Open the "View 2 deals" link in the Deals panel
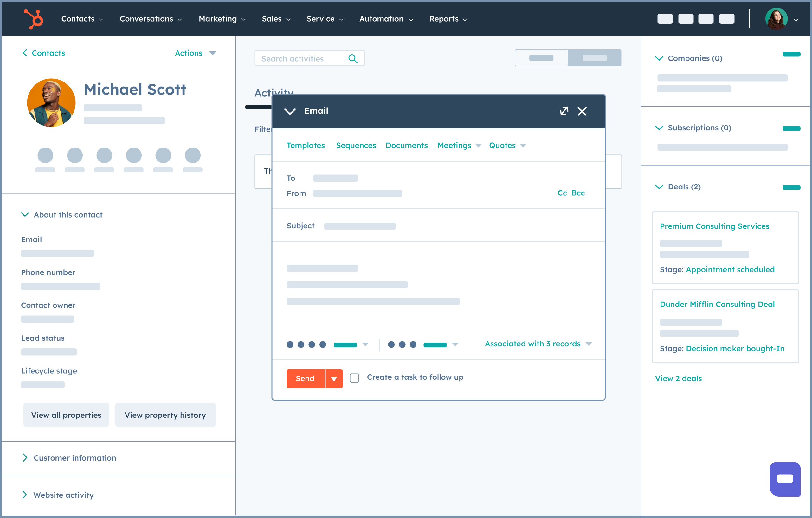 pyautogui.click(x=679, y=378)
